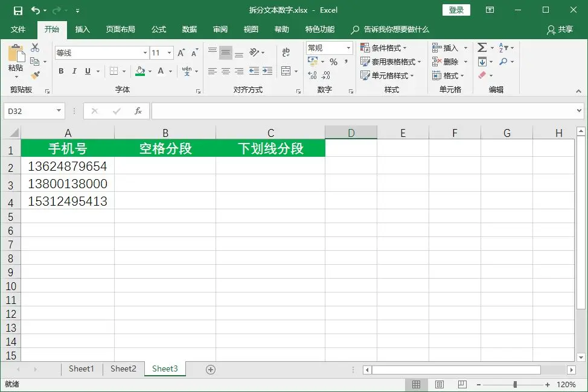Switch to the Sheet1 worksheet tab

click(81, 369)
